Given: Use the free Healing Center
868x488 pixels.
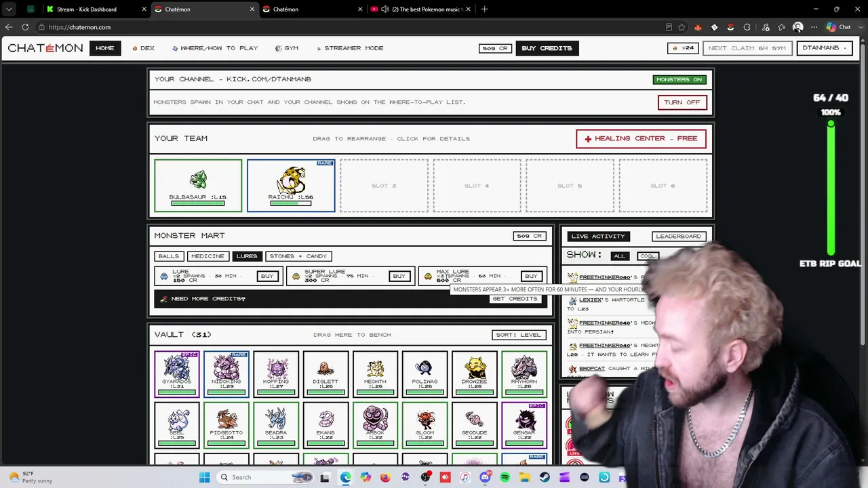Looking at the screenshot, I should (641, 138).
